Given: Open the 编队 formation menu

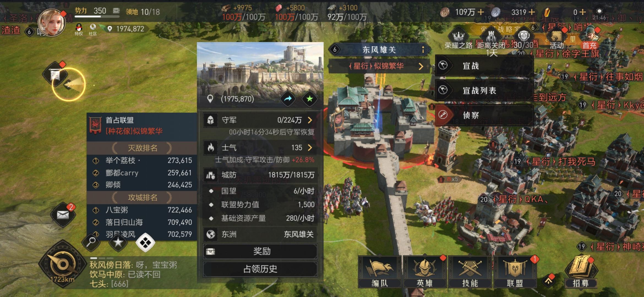Looking at the screenshot, I should tap(380, 272).
